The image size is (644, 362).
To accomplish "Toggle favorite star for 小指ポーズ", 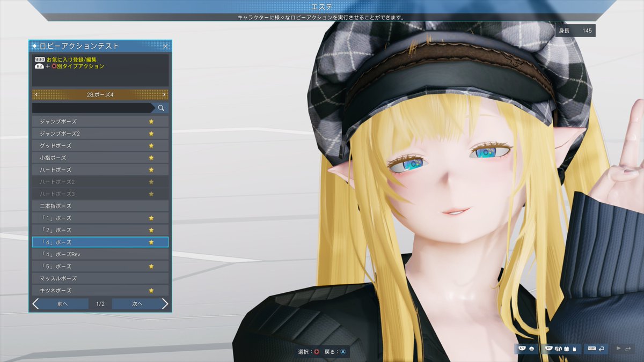I will [151, 158].
